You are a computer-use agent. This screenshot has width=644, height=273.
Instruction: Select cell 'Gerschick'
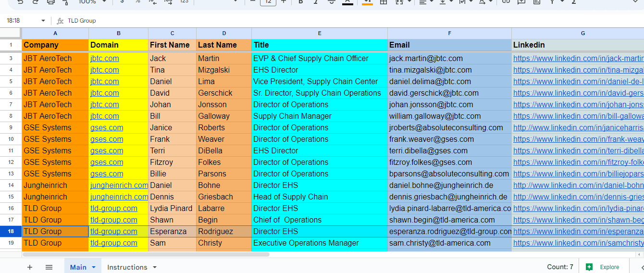tap(224, 93)
